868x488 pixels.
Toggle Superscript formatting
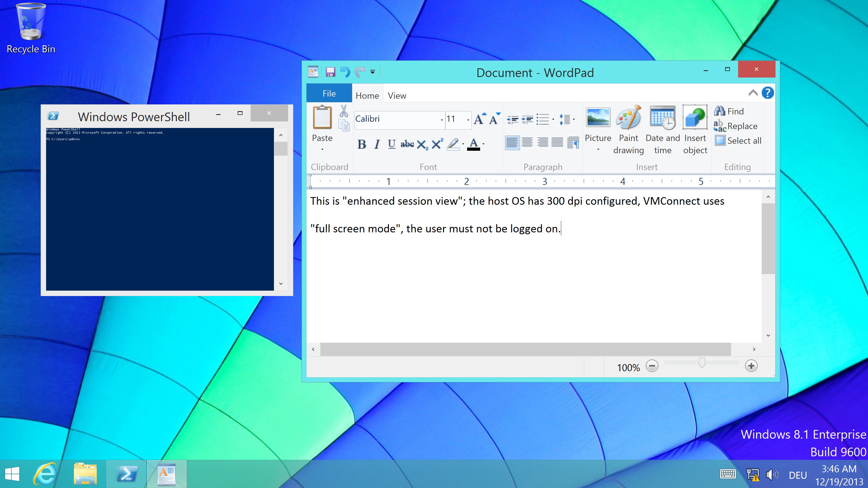(437, 143)
